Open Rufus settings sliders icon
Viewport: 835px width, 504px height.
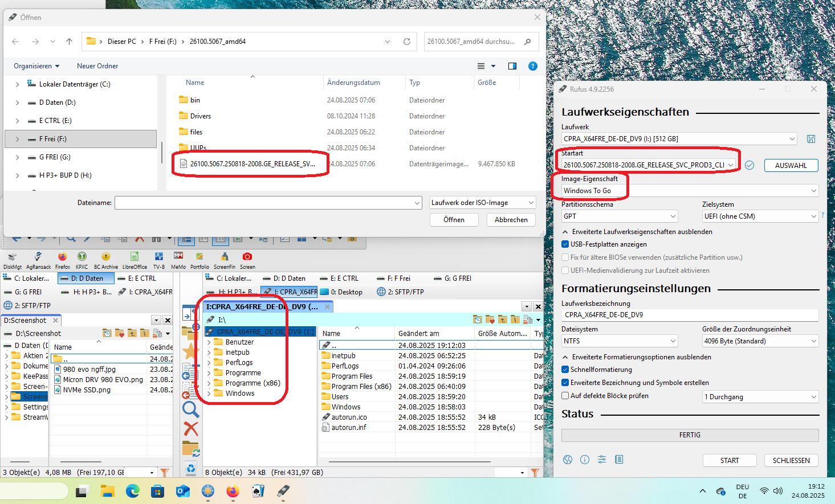[602, 460]
